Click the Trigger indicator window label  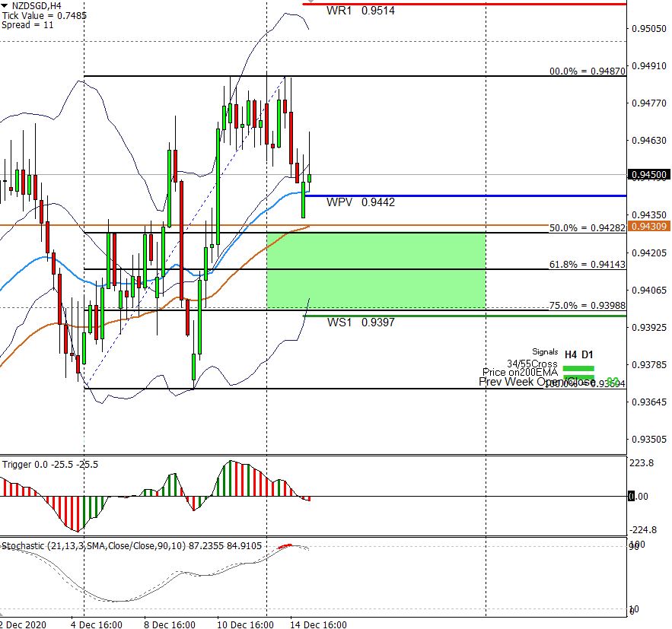coord(50,464)
